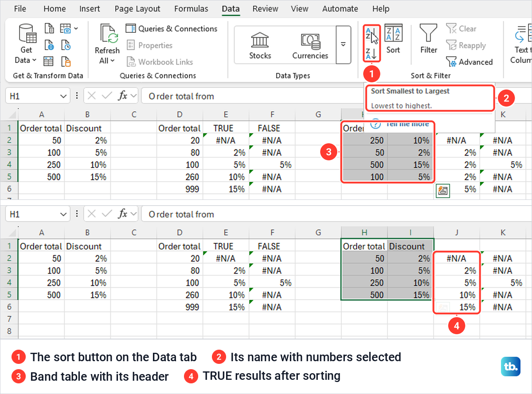Click the lower formula bar text 'Order total from'

coord(181,215)
